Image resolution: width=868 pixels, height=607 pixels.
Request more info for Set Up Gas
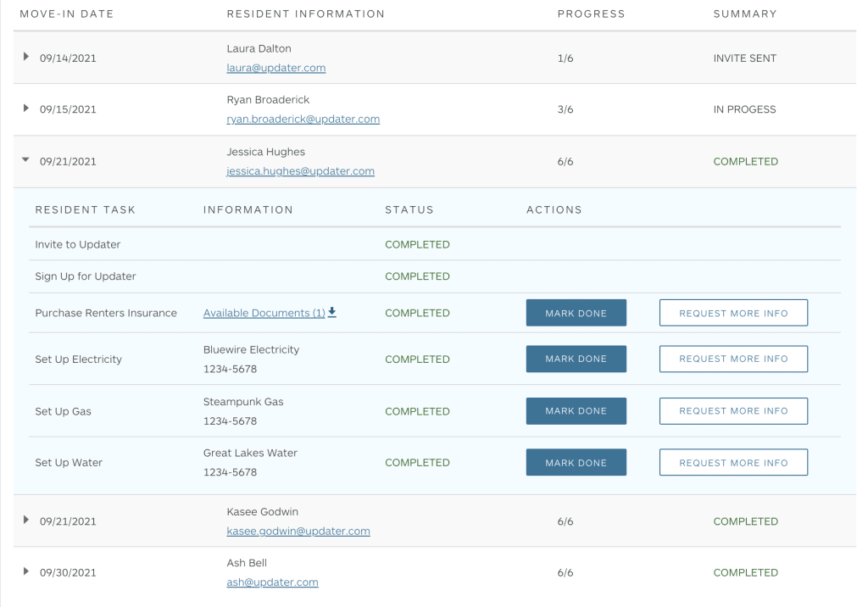coord(733,411)
